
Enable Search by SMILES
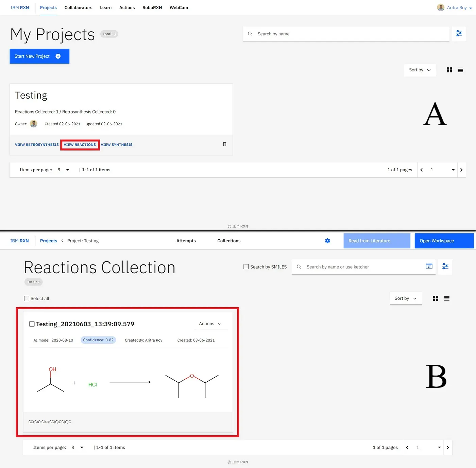(x=246, y=266)
